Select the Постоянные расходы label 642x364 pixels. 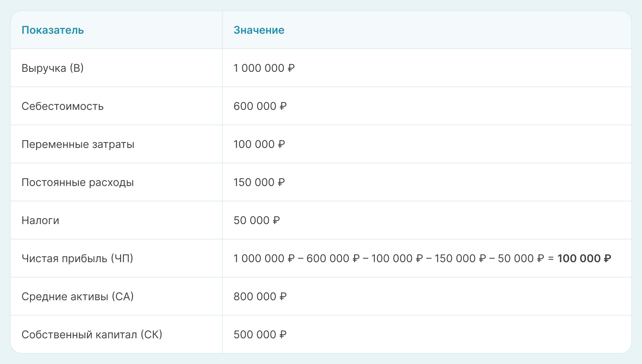point(78,182)
